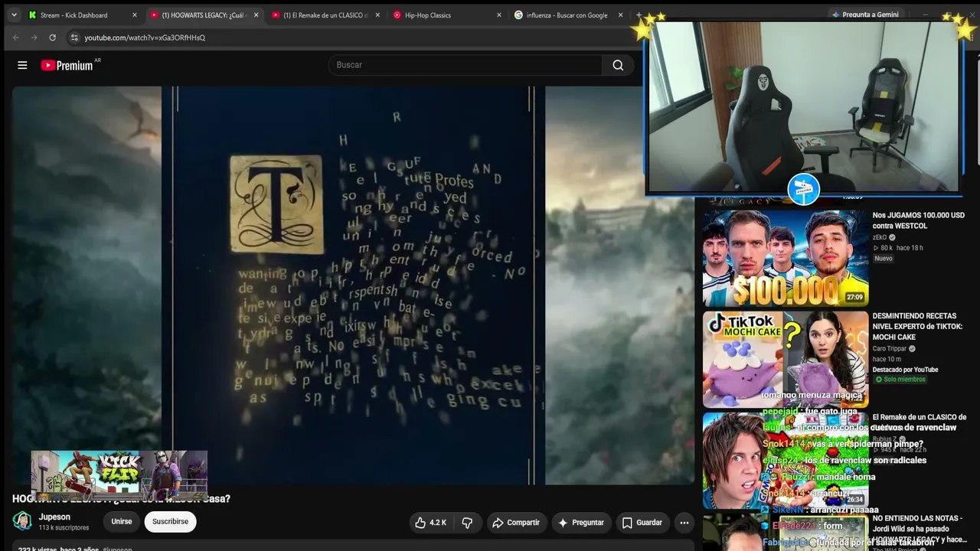Image resolution: width=980 pixels, height=551 pixels.
Task: Reload the YouTube page
Action: pyautogui.click(x=52, y=37)
